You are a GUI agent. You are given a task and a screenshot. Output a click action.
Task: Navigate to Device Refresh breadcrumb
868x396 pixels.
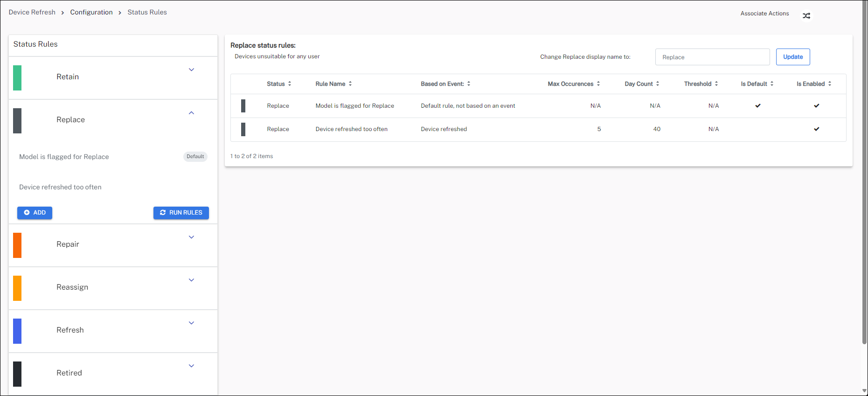click(32, 12)
